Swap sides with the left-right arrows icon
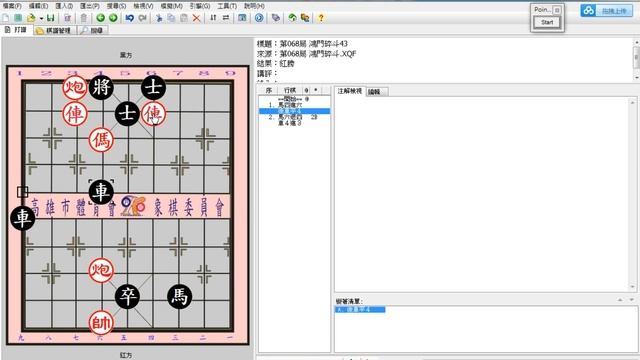 (x=226, y=18)
